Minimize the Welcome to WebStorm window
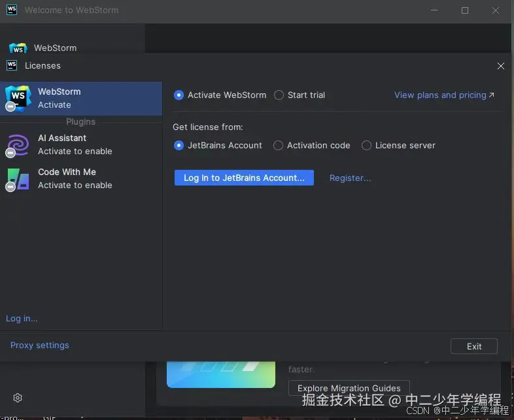The image size is (514, 420). (434, 10)
